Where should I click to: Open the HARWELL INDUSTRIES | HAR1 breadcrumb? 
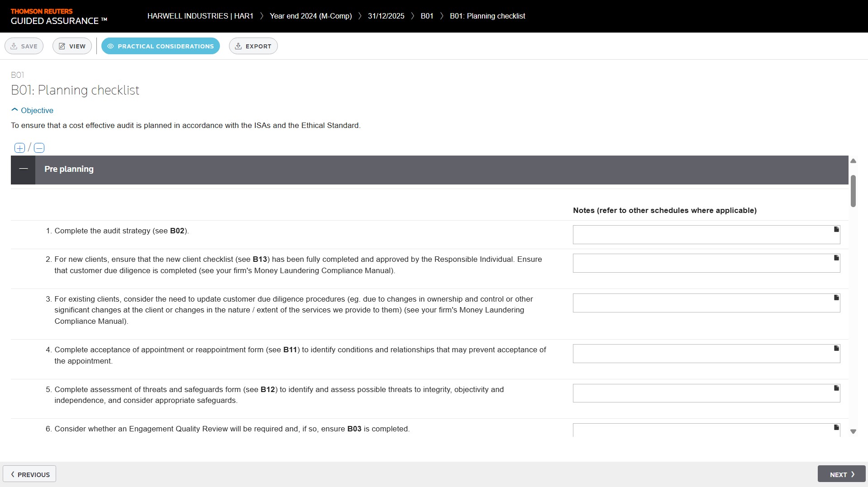[x=200, y=16]
